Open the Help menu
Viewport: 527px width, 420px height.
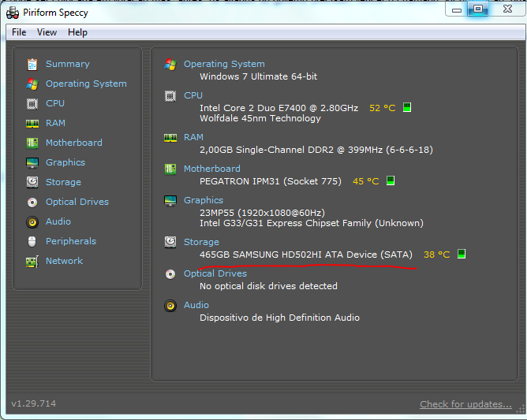[77, 32]
